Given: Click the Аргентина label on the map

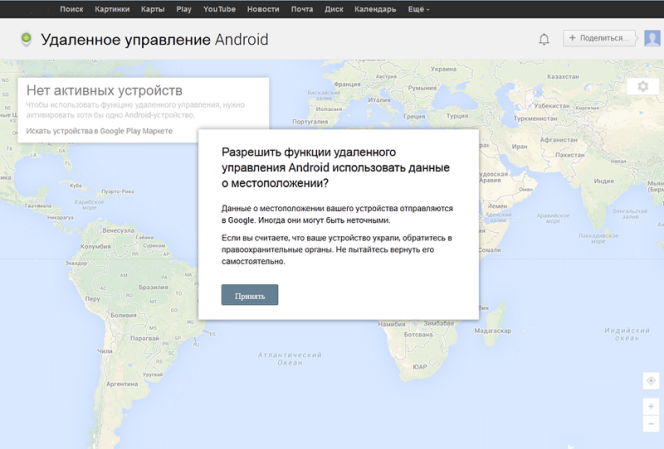Looking at the screenshot, I should click(x=122, y=384).
